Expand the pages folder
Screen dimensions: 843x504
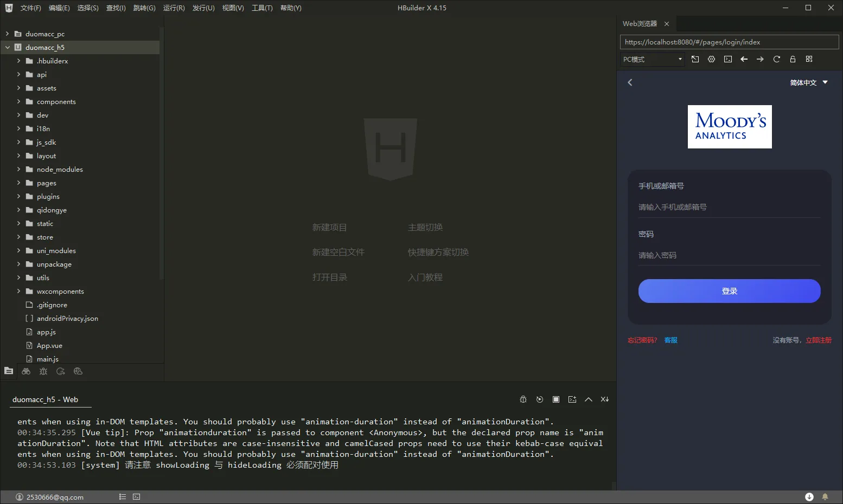[x=18, y=183]
